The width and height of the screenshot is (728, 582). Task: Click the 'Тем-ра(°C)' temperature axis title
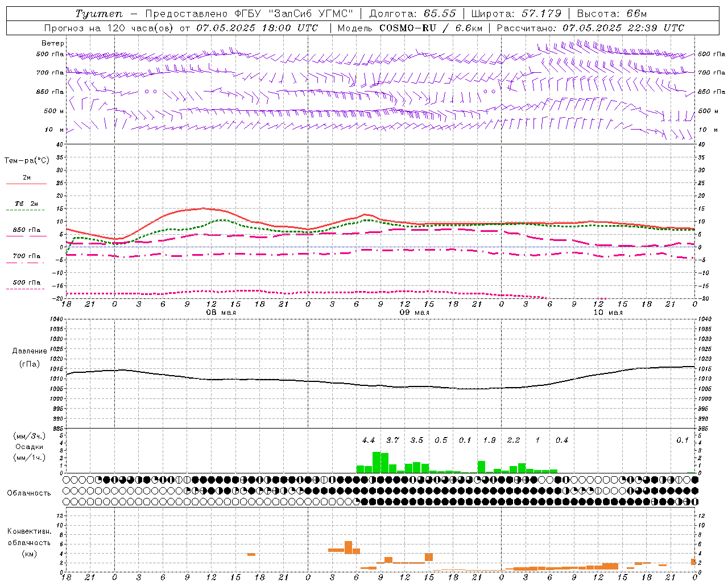pyautogui.click(x=27, y=161)
